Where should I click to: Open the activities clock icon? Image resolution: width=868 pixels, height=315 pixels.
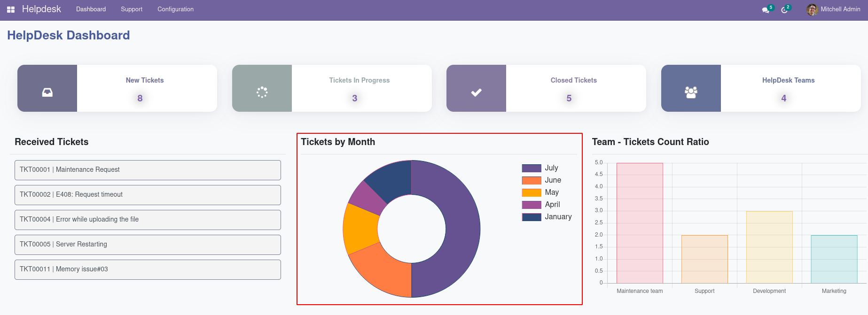point(784,10)
